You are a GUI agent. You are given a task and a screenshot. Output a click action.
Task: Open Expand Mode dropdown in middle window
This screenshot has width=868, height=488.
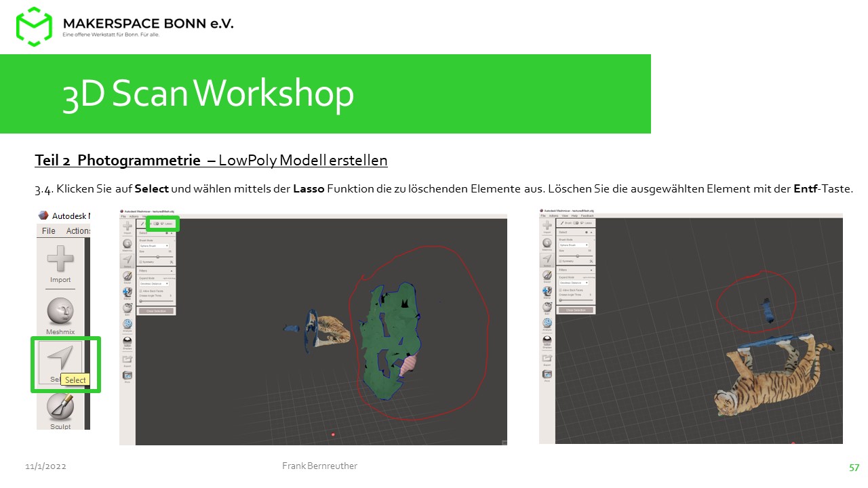[x=155, y=284]
